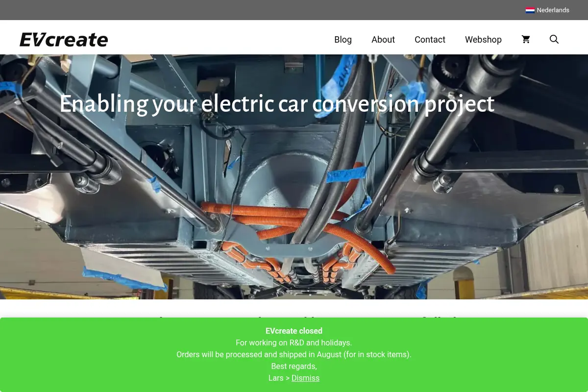The width and height of the screenshot is (588, 392).
Task: Open the About page
Action: (x=383, y=40)
